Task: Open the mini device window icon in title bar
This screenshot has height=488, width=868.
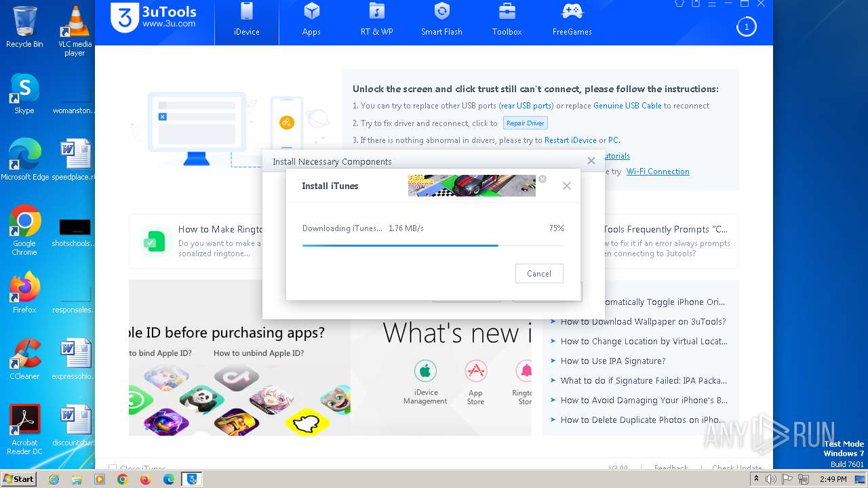Action: tap(696, 3)
